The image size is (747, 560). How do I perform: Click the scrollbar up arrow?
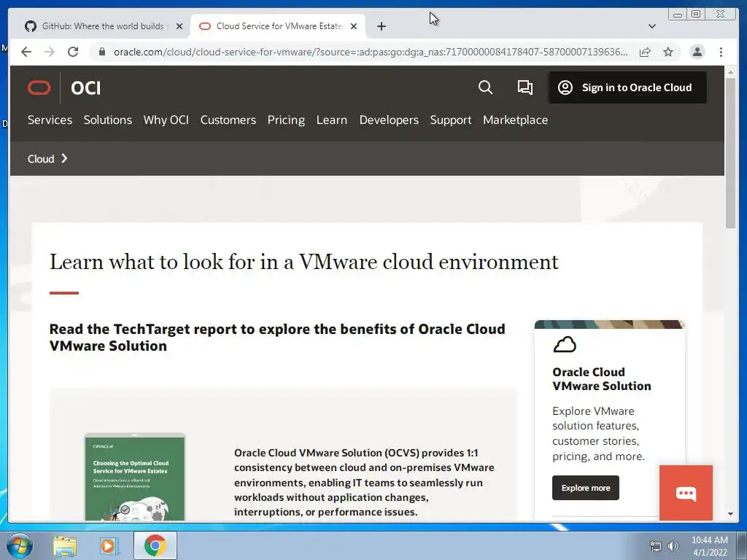click(x=731, y=72)
